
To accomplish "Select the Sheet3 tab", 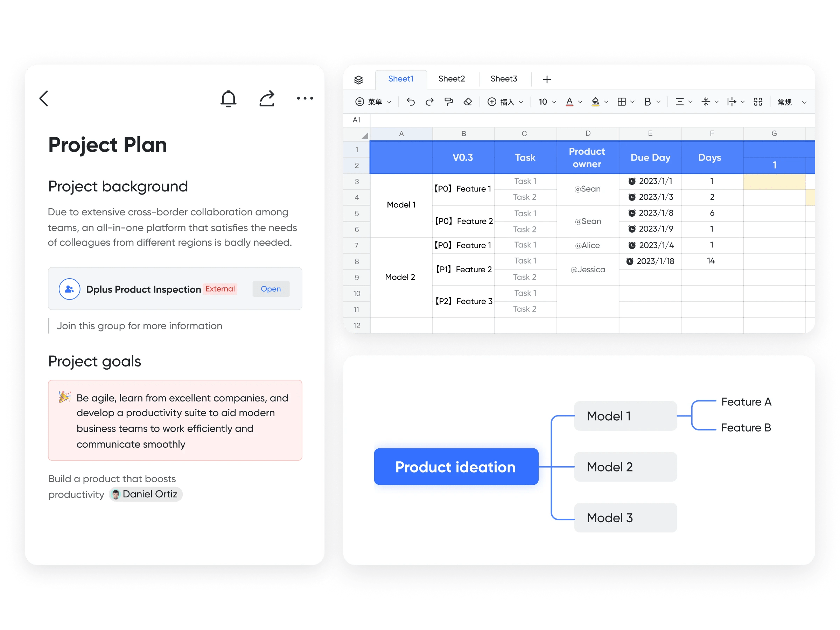I will point(504,79).
